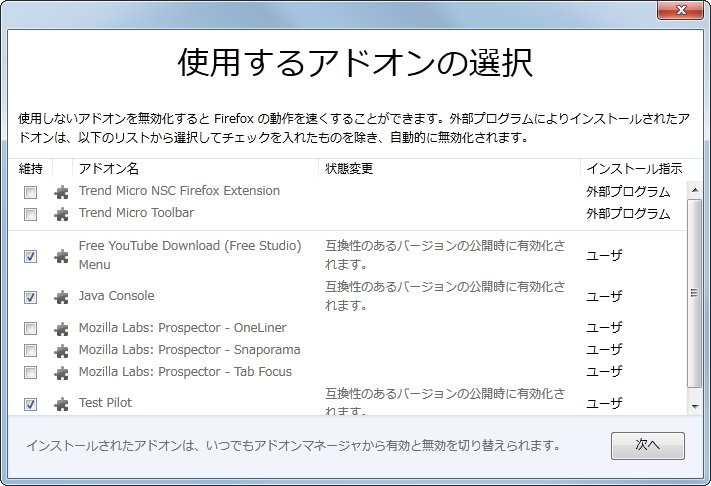Click the 次へ button
Screen dimensions: 711x486
[648, 445]
